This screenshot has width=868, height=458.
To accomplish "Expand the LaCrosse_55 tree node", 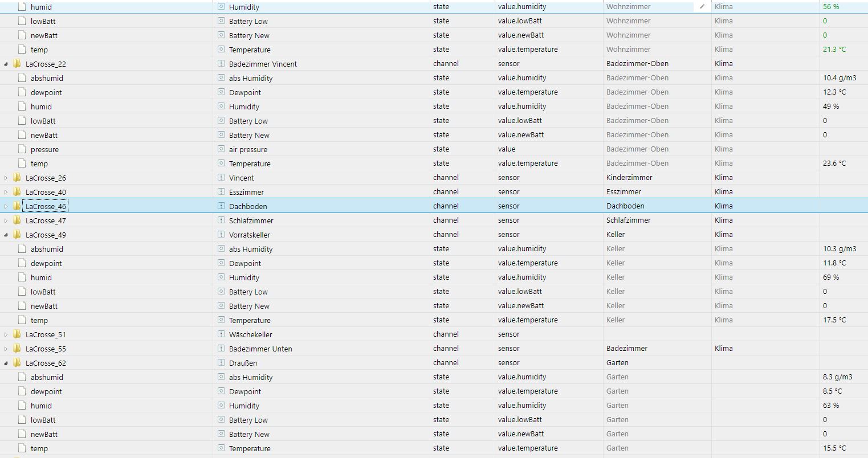I will pyautogui.click(x=6, y=349).
